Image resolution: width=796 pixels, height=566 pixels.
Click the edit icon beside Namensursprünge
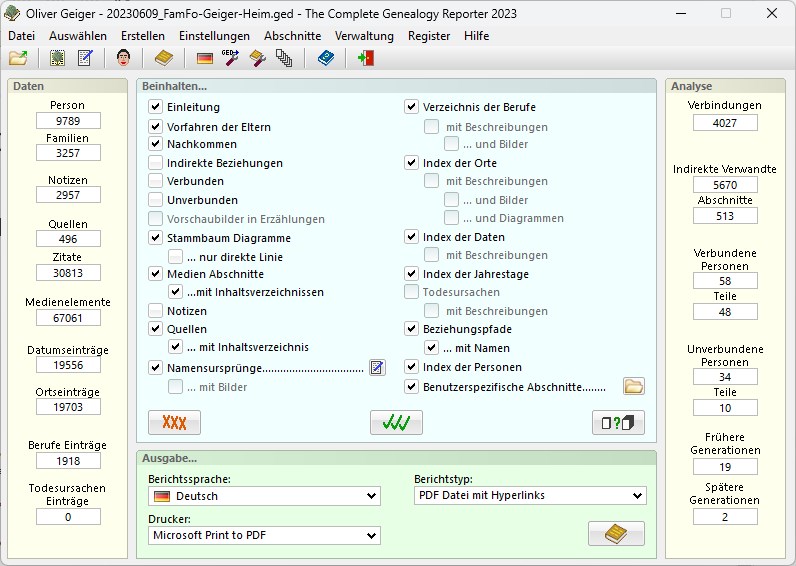pos(377,367)
